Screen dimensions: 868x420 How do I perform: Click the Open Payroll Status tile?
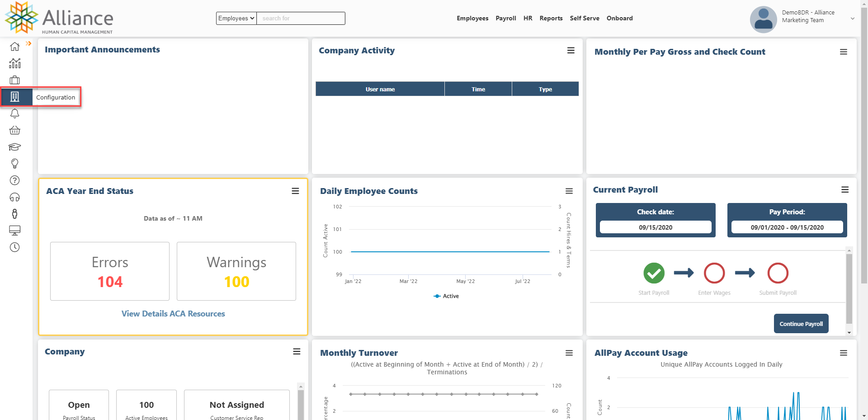tap(79, 405)
